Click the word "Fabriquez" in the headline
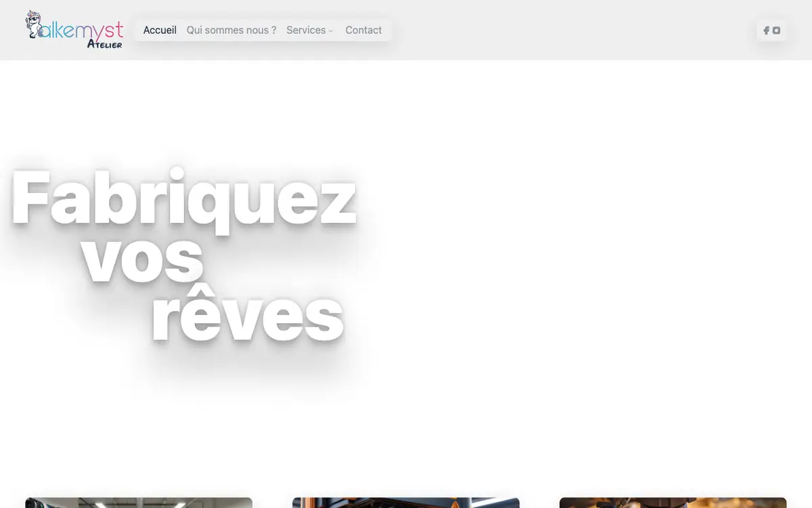This screenshot has width=812, height=508. 183,200
